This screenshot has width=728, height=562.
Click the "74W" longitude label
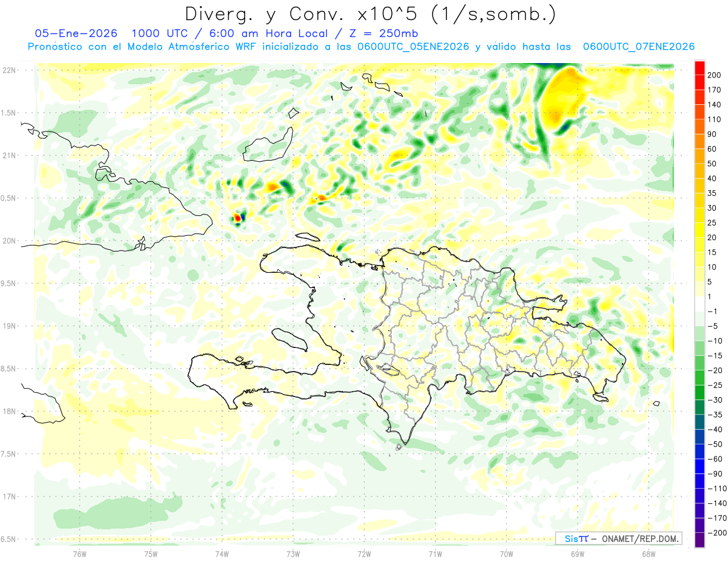point(222,553)
